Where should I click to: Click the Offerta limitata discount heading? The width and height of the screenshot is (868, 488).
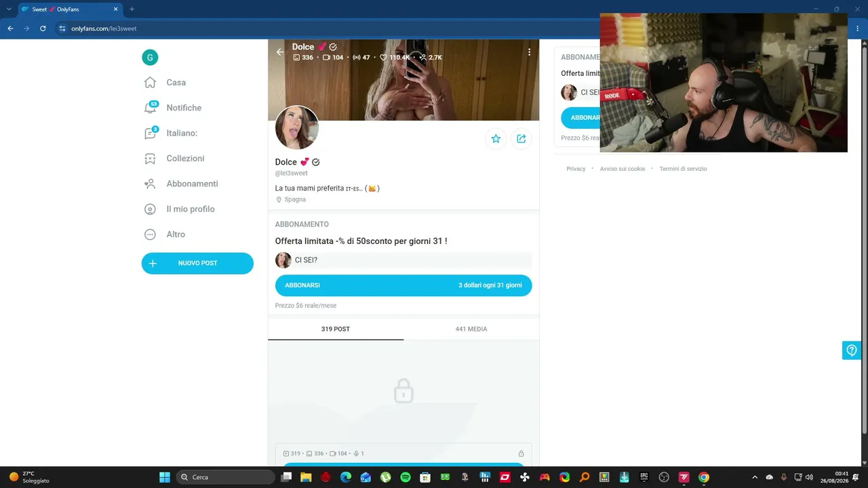[361, 241]
